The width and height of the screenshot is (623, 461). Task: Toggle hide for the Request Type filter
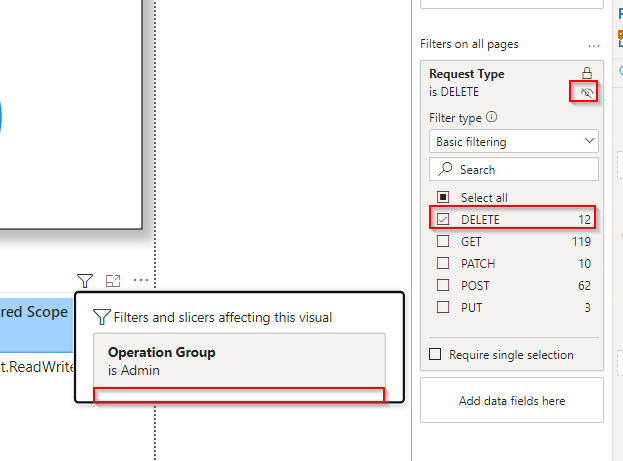tap(586, 93)
